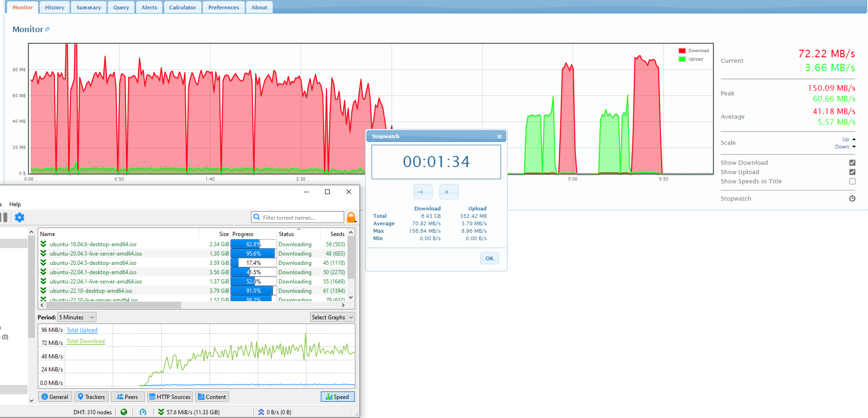Switch to the History tab
Viewport: 868px width, 418px height.
click(54, 7)
